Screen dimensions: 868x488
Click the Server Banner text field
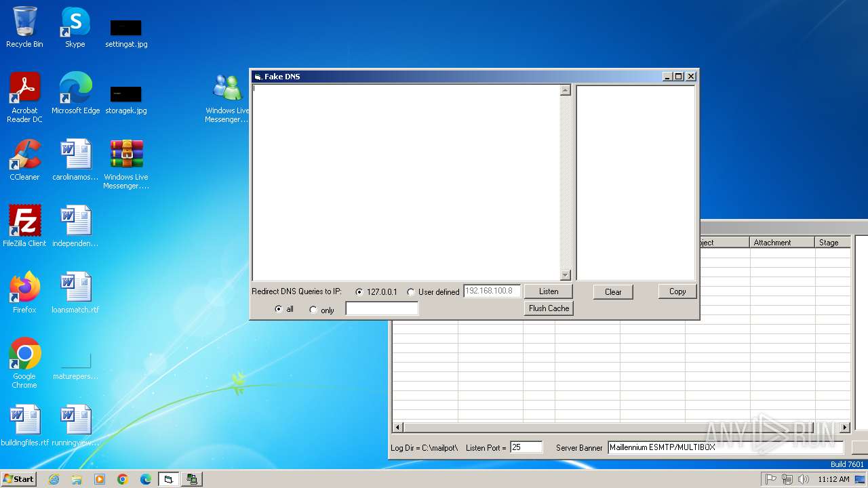point(726,447)
